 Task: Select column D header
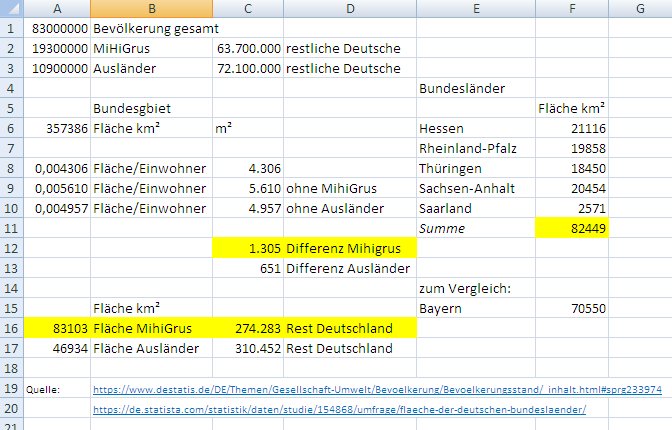pos(349,8)
